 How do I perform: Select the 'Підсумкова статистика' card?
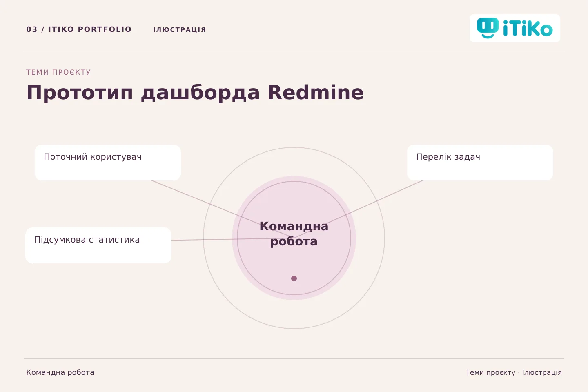tap(98, 245)
